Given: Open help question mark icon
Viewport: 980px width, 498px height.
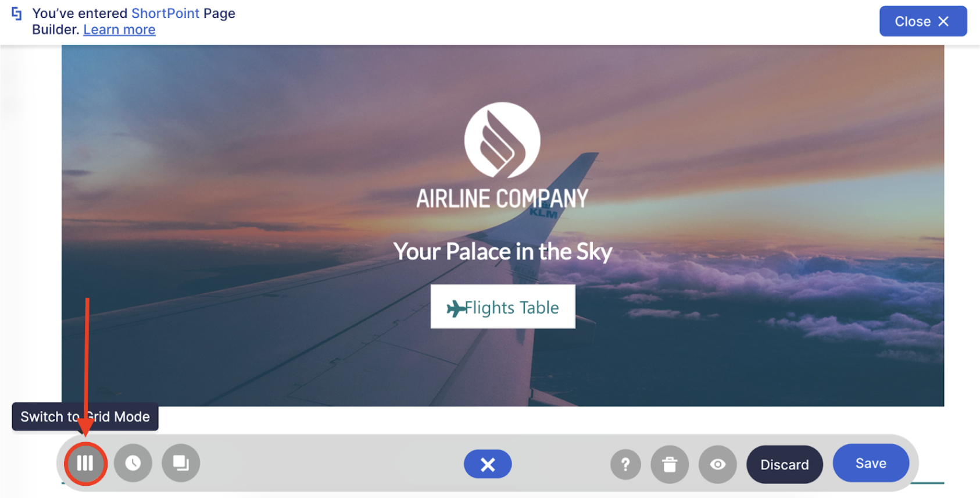Looking at the screenshot, I should pos(625,464).
